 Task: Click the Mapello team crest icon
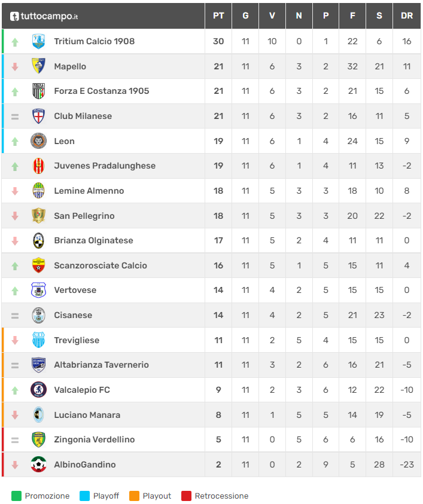tap(38, 66)
